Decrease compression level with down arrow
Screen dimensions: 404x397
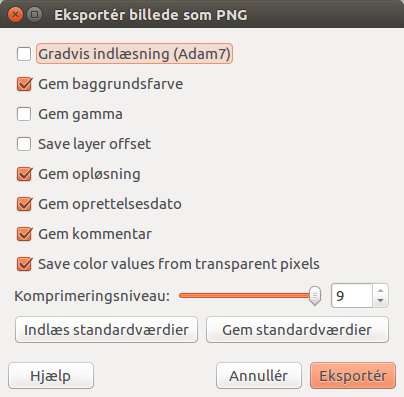pyautogui.click(x=380, y=301)
